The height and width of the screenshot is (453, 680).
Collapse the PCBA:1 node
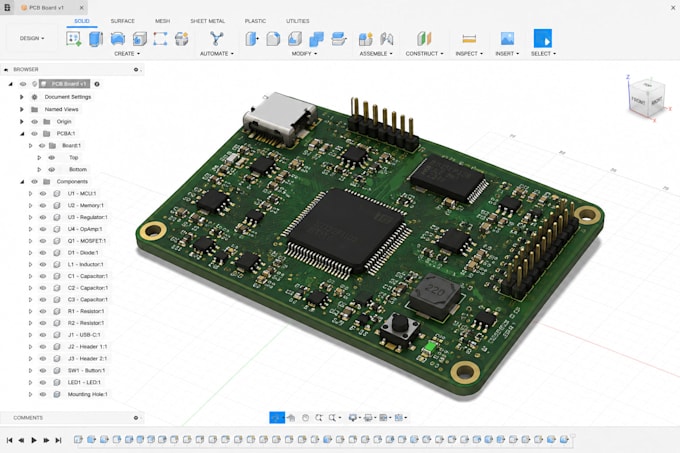[x=22, y=134]
